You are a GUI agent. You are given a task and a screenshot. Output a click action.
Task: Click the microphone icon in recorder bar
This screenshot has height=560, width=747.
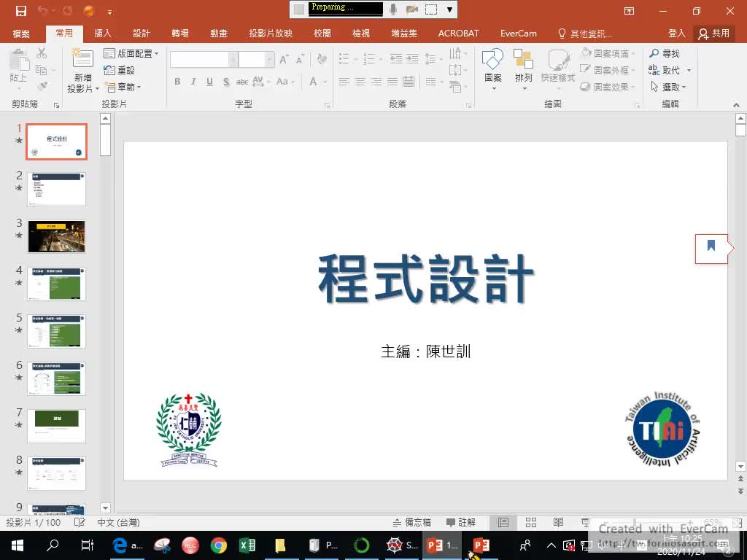tap(393, 9)
